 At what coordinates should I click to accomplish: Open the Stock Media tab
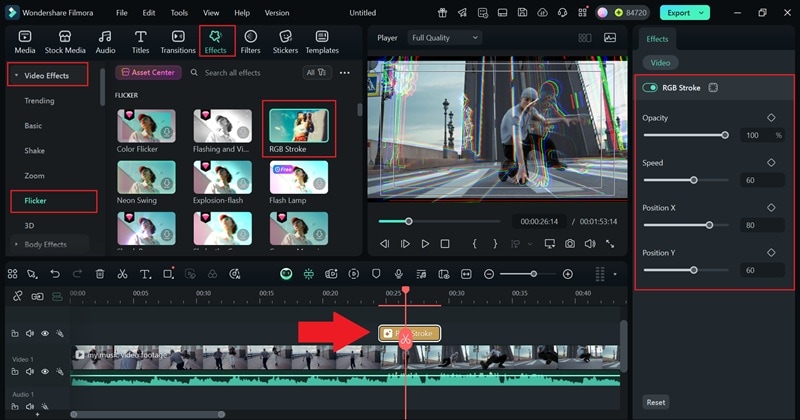tap(65, 42)
